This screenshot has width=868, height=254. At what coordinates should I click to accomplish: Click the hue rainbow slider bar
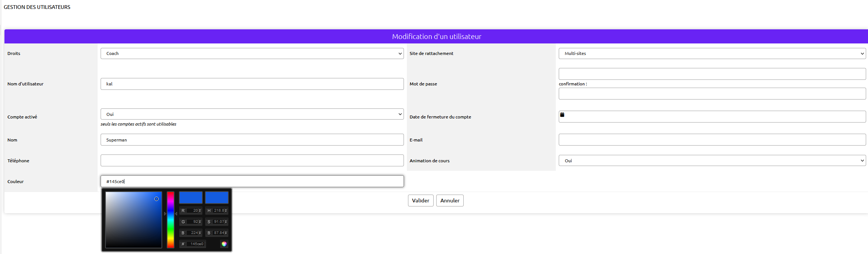pyautogui.click(x=170, y=220)
